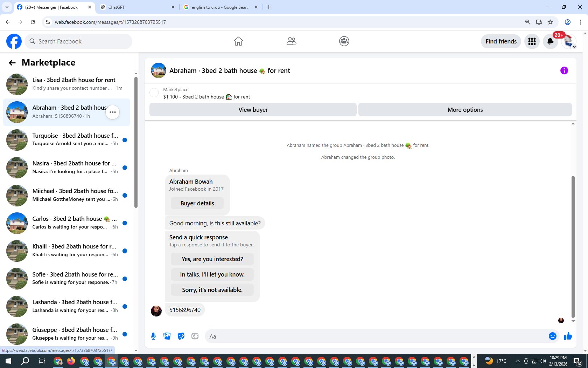Click the Marketplace listing $1,100 3bed 2 bath
Screen dimensions: 588x368
[x=206, y=97]
